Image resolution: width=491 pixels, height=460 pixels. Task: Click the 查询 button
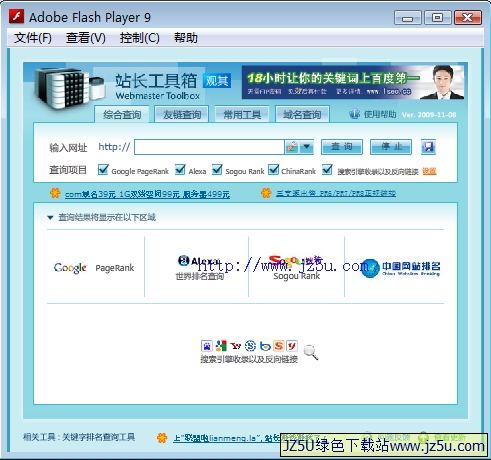click(342, 147)
